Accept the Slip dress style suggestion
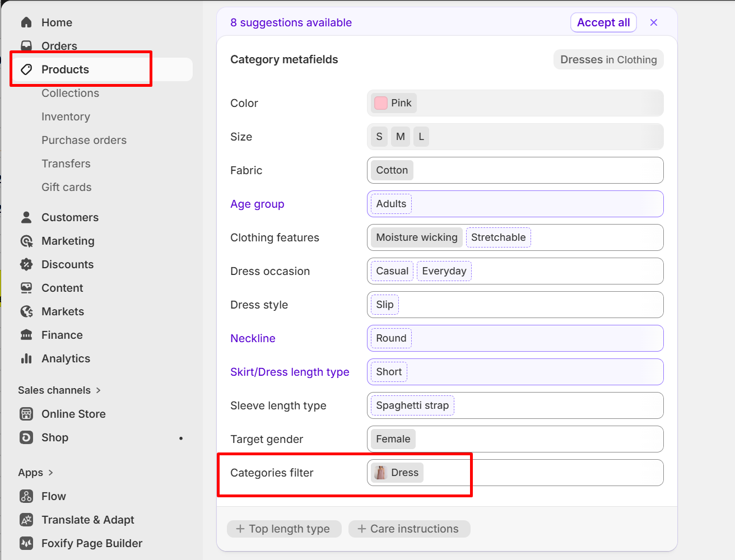 click(x=385, y=305)
